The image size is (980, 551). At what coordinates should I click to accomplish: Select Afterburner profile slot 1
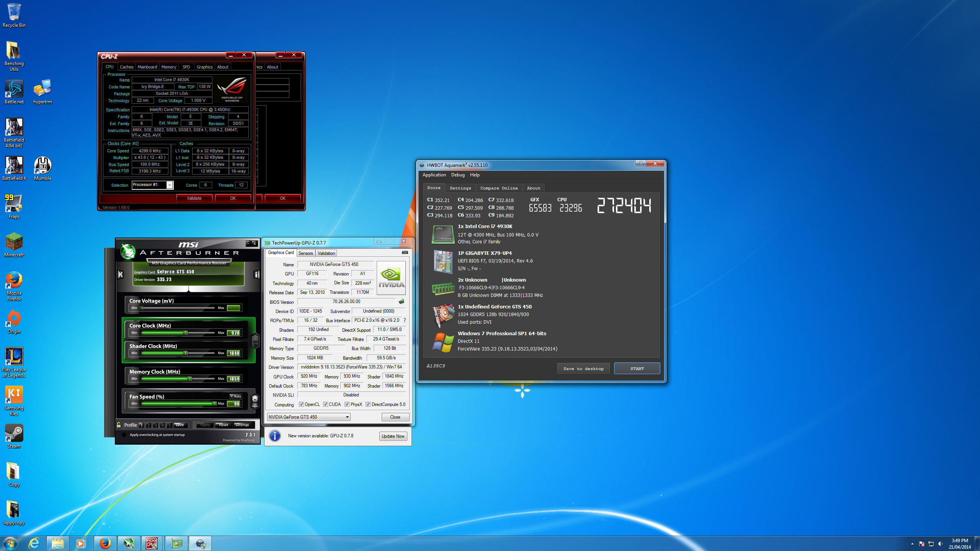(x=141, y=425)
